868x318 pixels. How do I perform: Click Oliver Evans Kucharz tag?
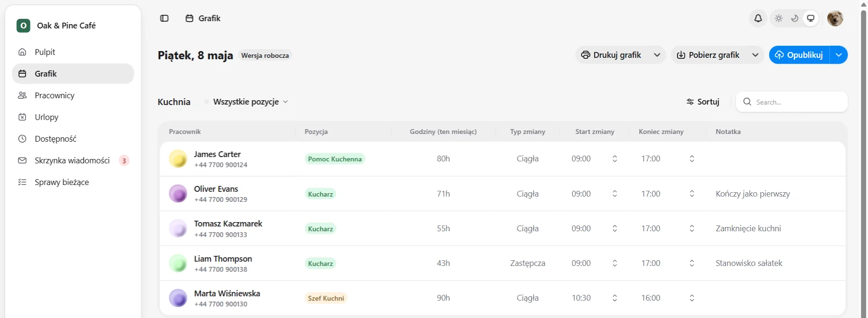[321, 194]
